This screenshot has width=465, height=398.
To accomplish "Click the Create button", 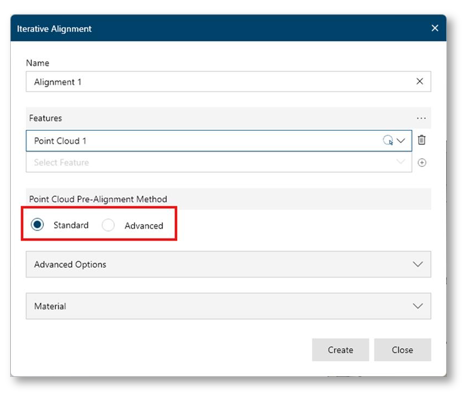I will point(340,350).
